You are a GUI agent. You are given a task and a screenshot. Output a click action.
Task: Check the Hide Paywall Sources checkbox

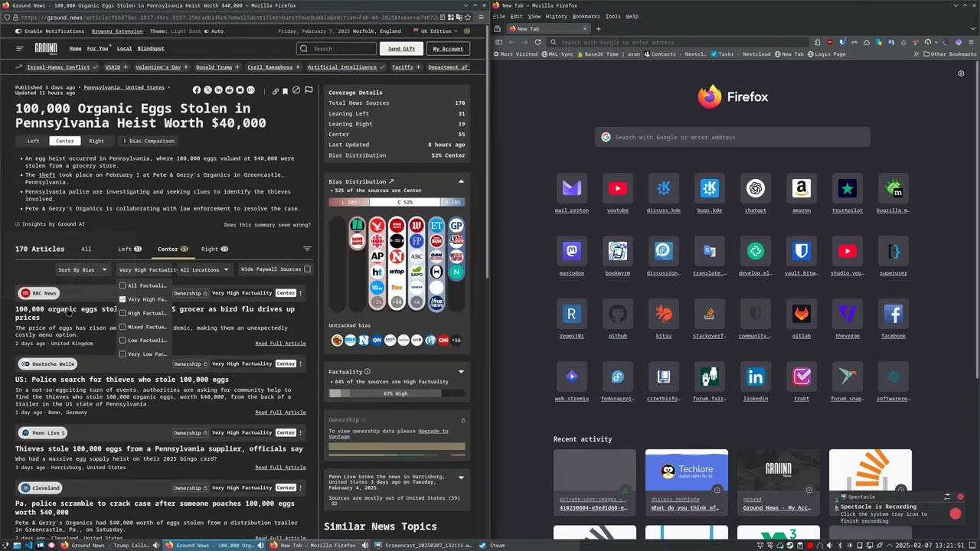(x=307, y=269)
